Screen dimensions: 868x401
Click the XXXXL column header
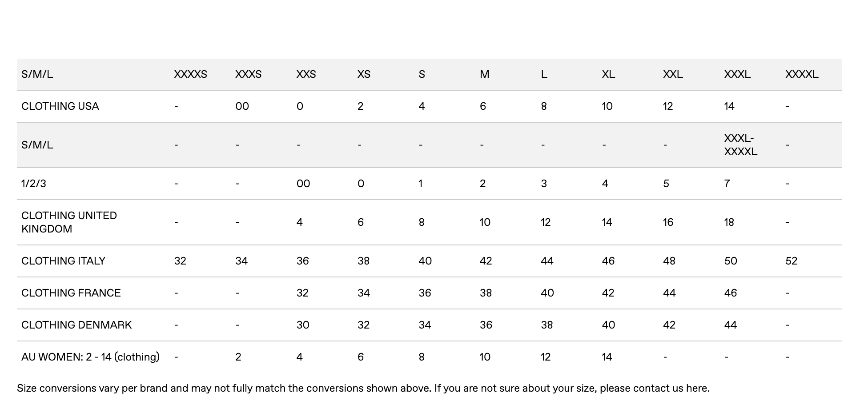click(x=802, y=74)
